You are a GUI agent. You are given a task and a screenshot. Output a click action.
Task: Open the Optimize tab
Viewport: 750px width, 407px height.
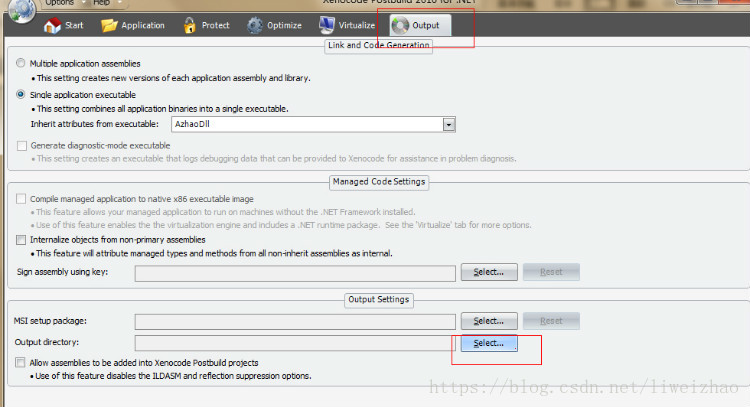[x=275, y=25]
